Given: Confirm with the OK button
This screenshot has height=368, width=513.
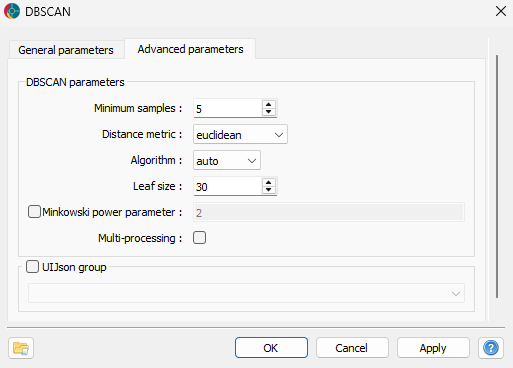Looking at the screenshot, I should [271, 348].
